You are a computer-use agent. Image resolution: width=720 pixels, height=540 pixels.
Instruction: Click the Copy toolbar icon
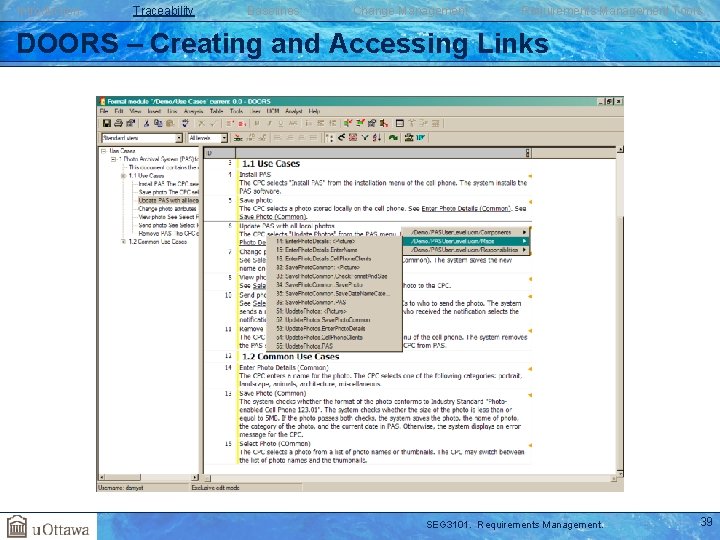[158, 123]
